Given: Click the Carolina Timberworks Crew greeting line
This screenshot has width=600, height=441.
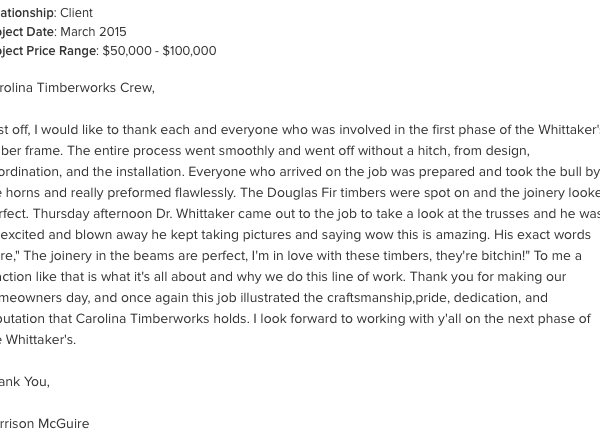Looking at the screenshot, I should click(x=77, y=88).
